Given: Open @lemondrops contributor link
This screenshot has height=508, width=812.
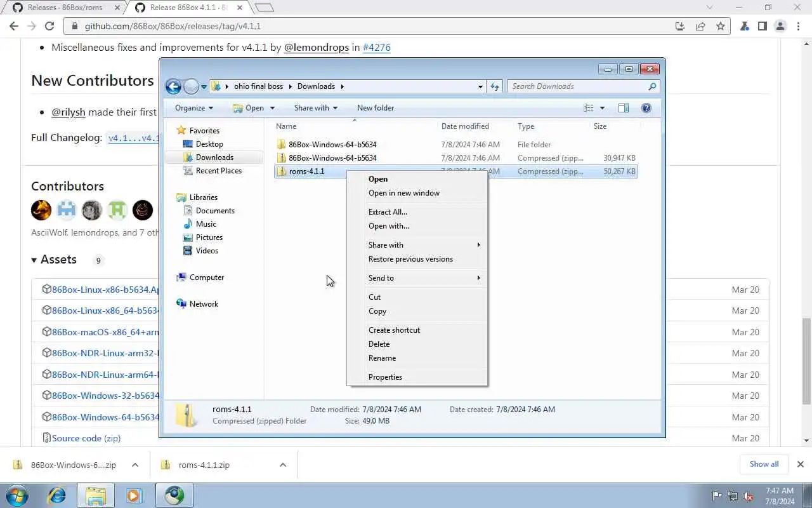Looking at the screenshot, I should pyautogui.click(x=316, y=48).
